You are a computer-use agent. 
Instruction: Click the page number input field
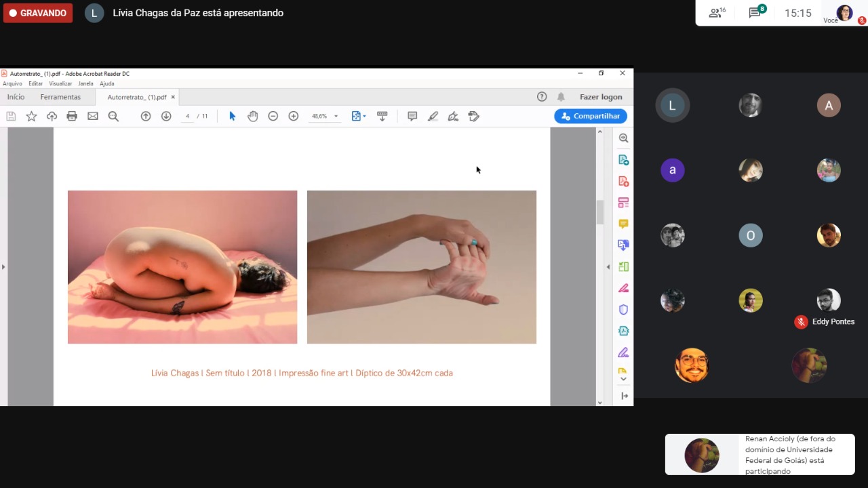188,116
